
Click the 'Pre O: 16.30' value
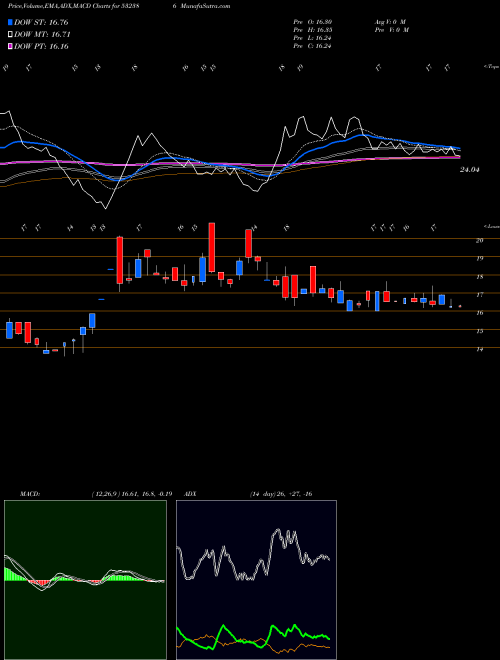click(x=313, y=22)
